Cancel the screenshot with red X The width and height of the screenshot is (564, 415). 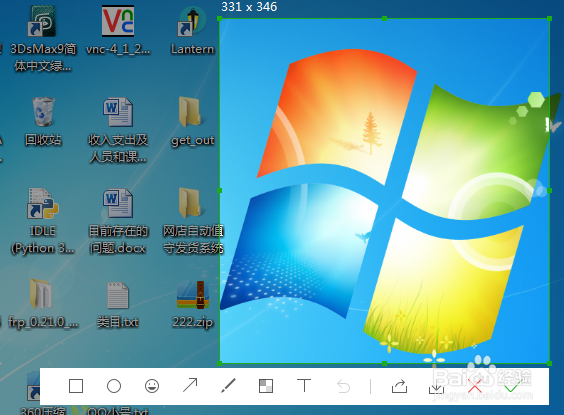click(474, 387)
